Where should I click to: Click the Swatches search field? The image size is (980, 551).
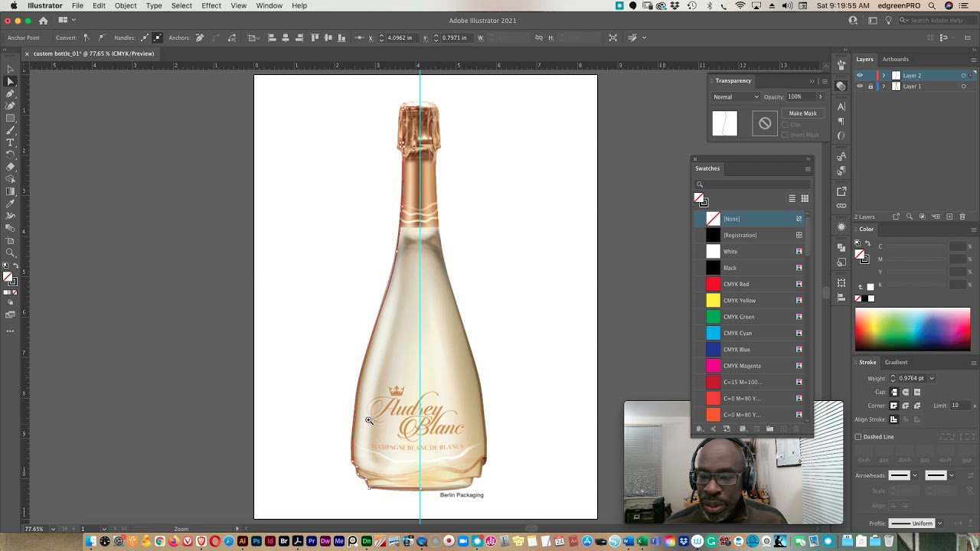click(753, 184)
